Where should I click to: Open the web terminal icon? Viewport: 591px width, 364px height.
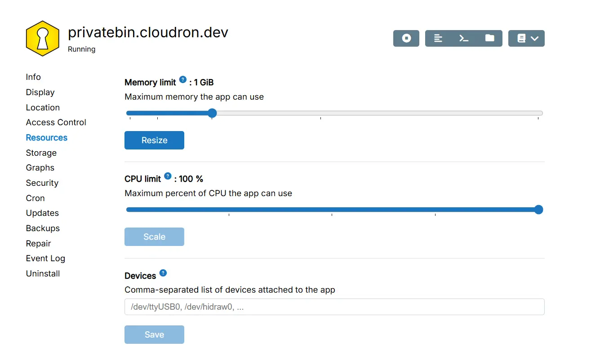coord(464,39)
